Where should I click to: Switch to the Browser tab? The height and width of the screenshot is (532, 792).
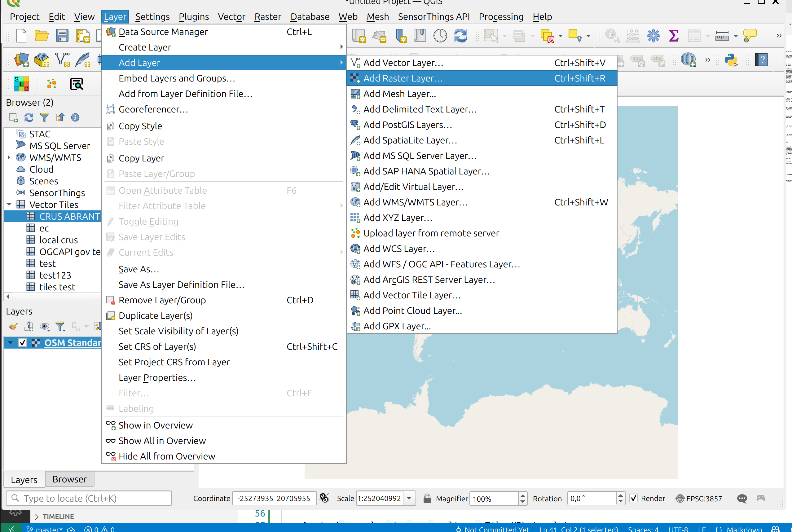click(x=69, y=479)
